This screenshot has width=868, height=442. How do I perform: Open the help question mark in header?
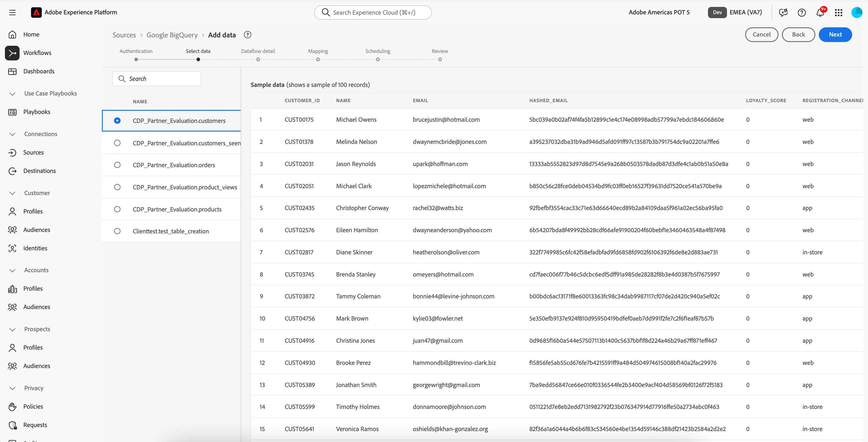click(x=802, y=12)
